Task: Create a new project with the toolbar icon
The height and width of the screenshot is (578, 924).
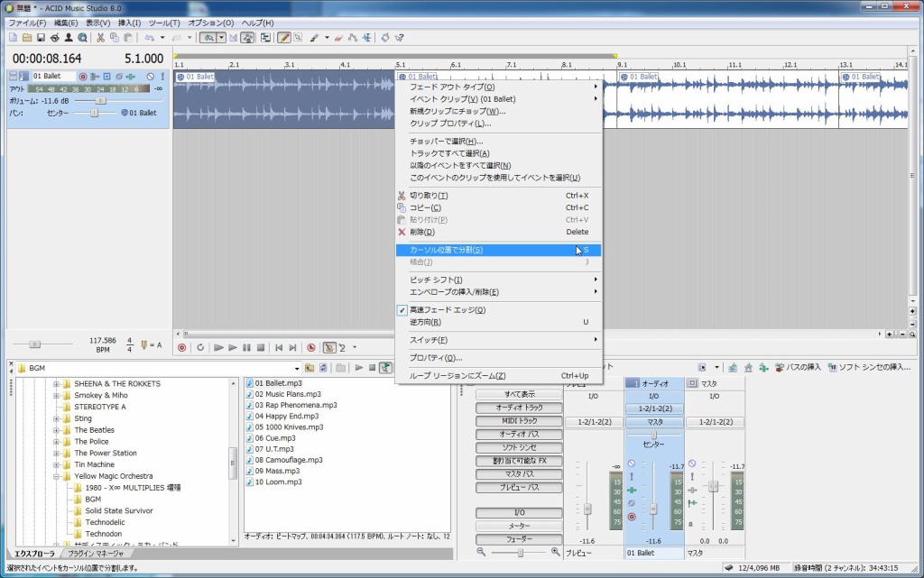Action: pyautogui.click(x=13, y=38)
